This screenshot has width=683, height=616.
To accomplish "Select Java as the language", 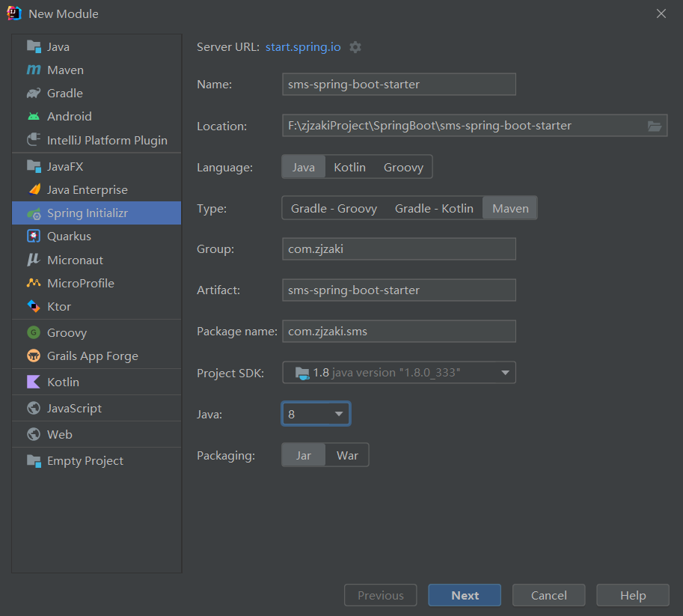I will (x=304, y=167).
